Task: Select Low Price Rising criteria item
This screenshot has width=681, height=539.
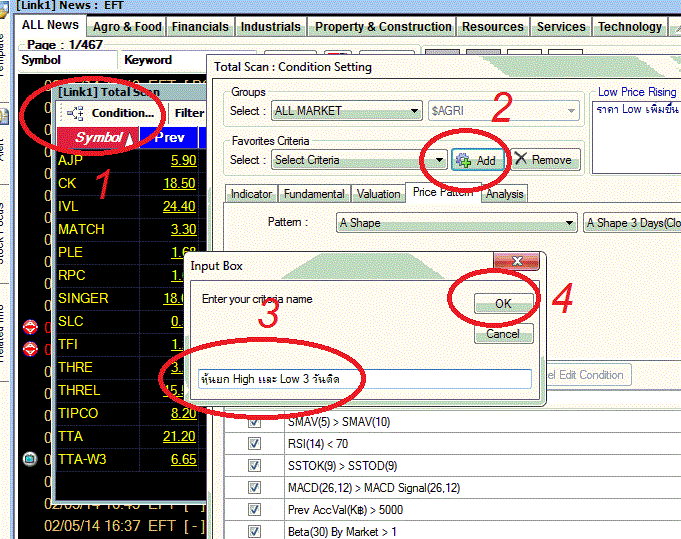Action: point(637,92)
